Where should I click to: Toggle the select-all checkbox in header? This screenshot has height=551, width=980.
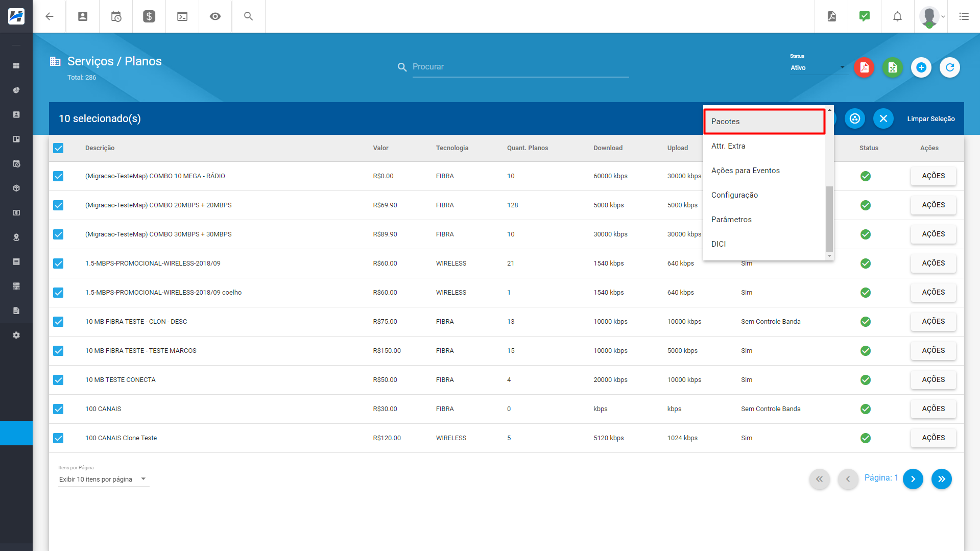(58, 148)
